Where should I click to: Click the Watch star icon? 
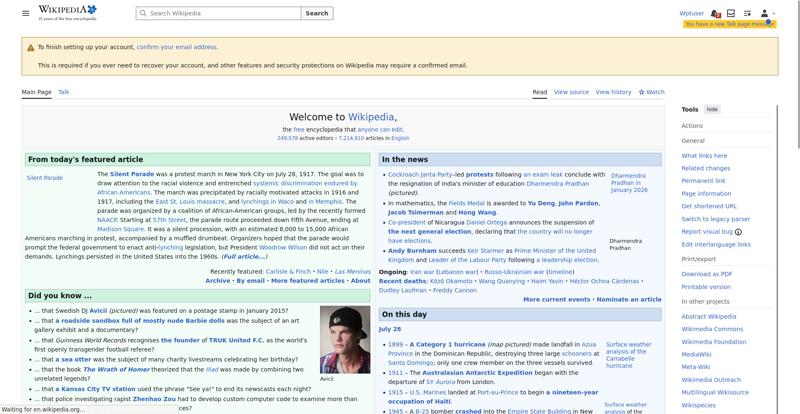pyautogui.click(x=641, y=92)
